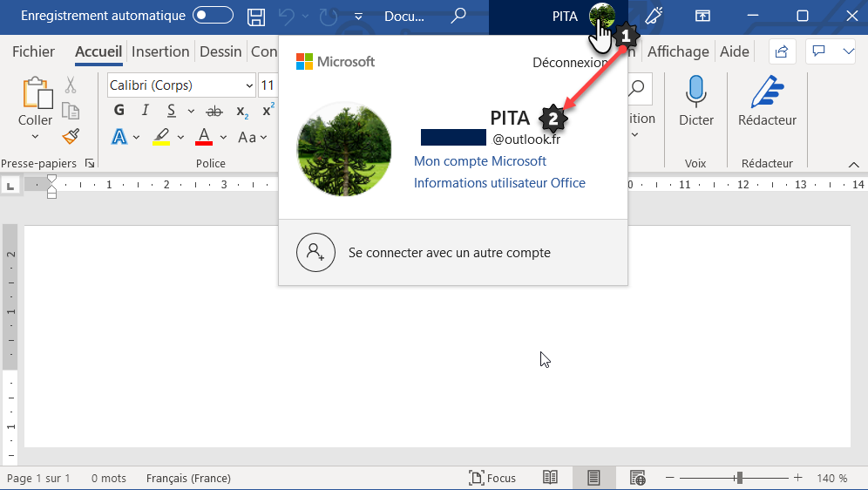Open the Calibri (Corps) font name dropdown
This screenshot has height=490, width=868.
click(x=249, y=85)
